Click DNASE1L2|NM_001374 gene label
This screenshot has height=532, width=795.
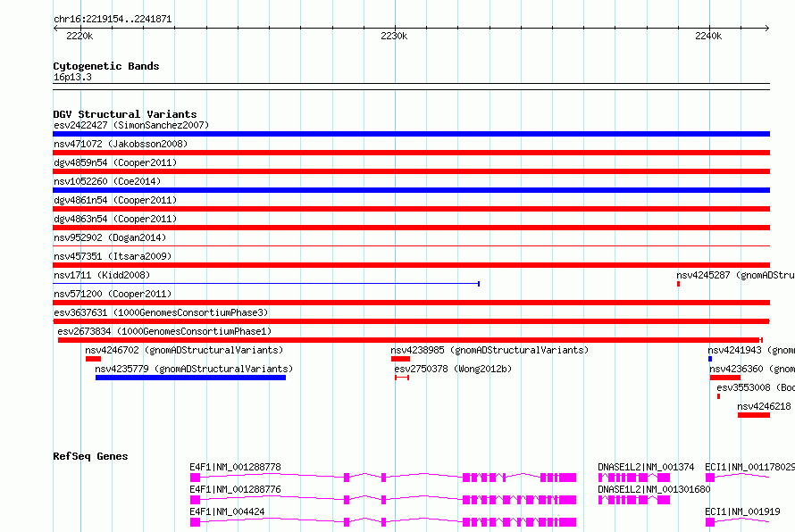[x=646, y=467]
